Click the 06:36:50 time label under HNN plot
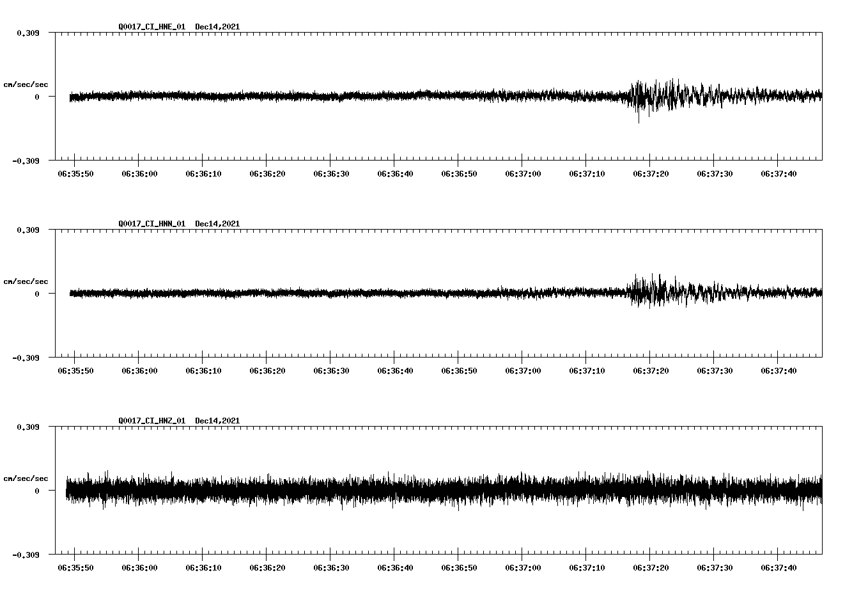Viewport: 868px width, 591px height. click(x=459, y=371)
